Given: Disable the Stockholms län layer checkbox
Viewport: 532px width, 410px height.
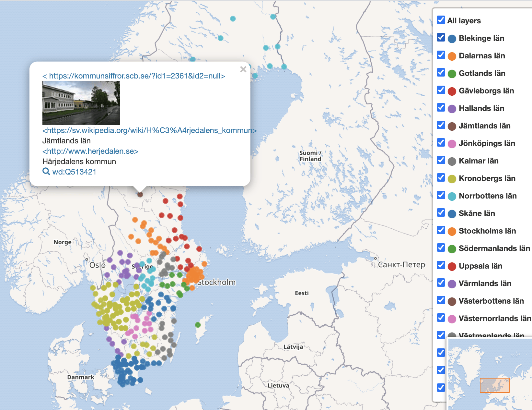Looking at the screenshot, I should tap(441, 230).
